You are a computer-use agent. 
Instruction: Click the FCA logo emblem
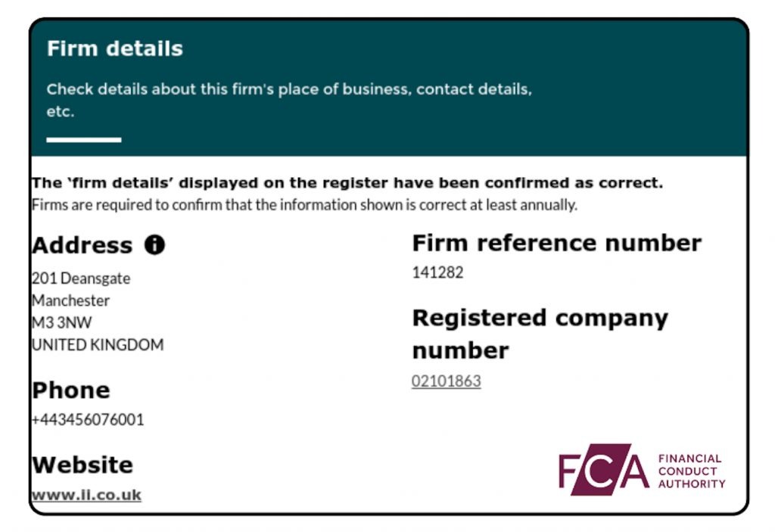(x=603, y=469)
